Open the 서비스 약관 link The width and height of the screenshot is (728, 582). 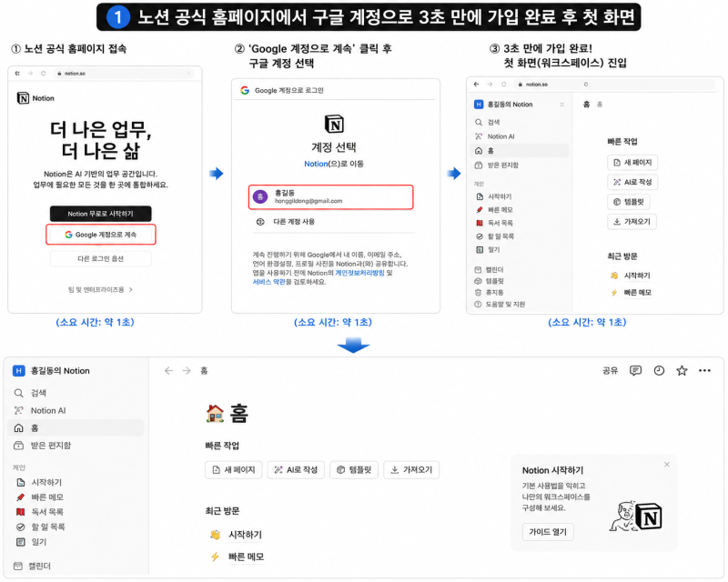[x=268, y=282]
